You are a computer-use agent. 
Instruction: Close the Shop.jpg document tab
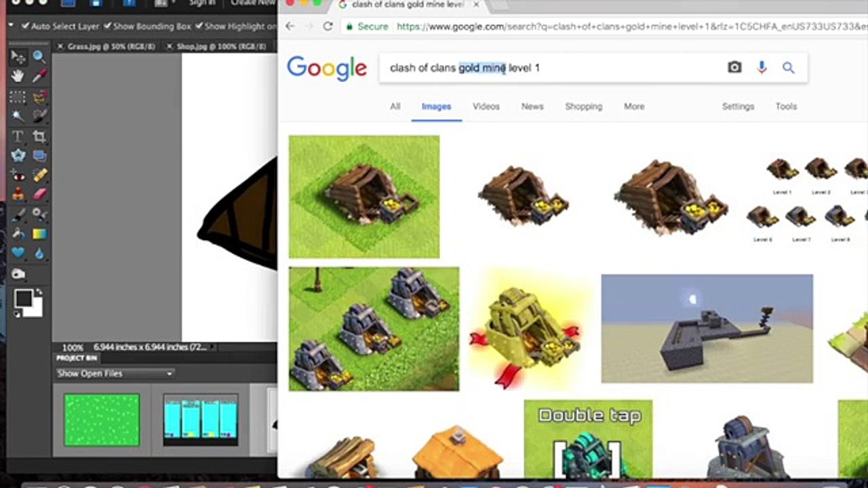pos(170,47)
